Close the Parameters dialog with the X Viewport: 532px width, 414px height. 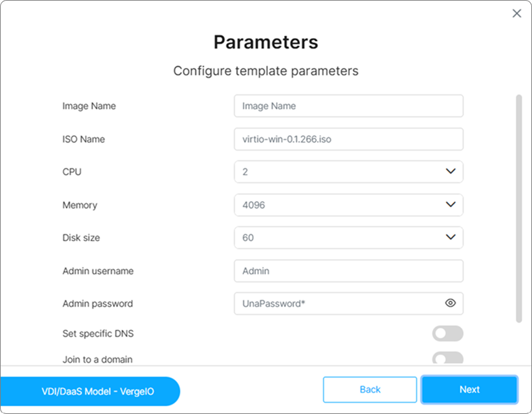(x=517, y=13)
